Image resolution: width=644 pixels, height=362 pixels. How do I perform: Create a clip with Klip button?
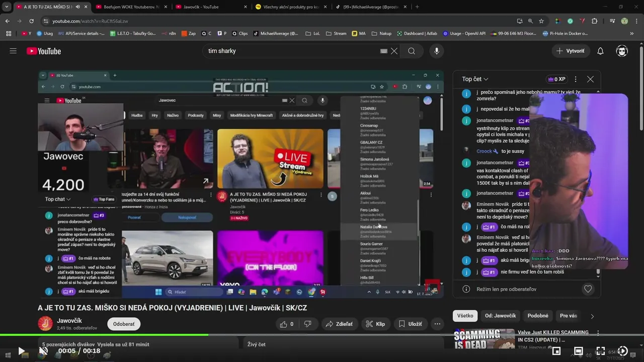click(375, 324)
